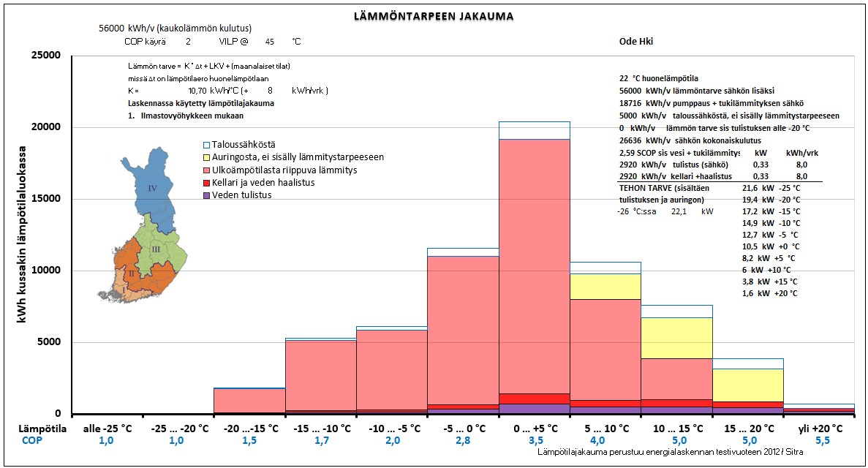
Task: Click the yellow segment of the 15 ... 20 °C bar
Action: (748, 385)
